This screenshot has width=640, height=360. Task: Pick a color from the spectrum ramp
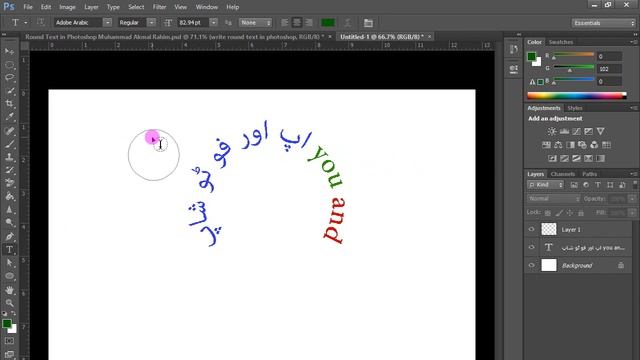[577, 96]
